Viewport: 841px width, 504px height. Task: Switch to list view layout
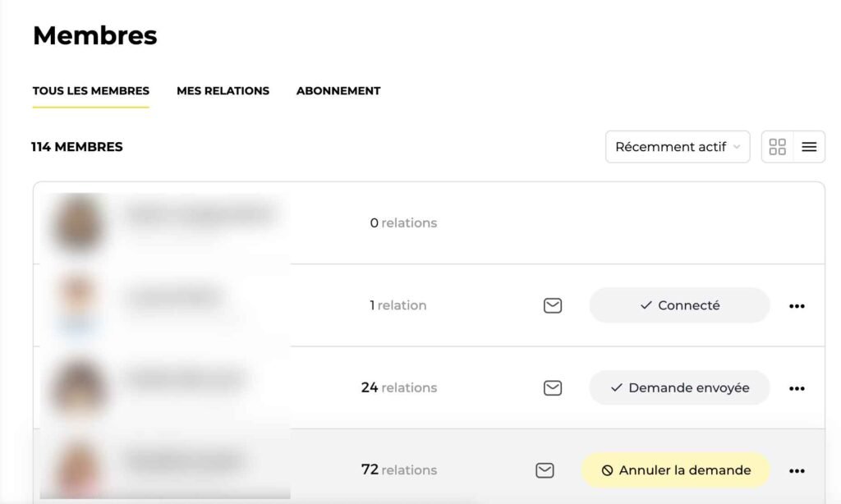point(809,147)
